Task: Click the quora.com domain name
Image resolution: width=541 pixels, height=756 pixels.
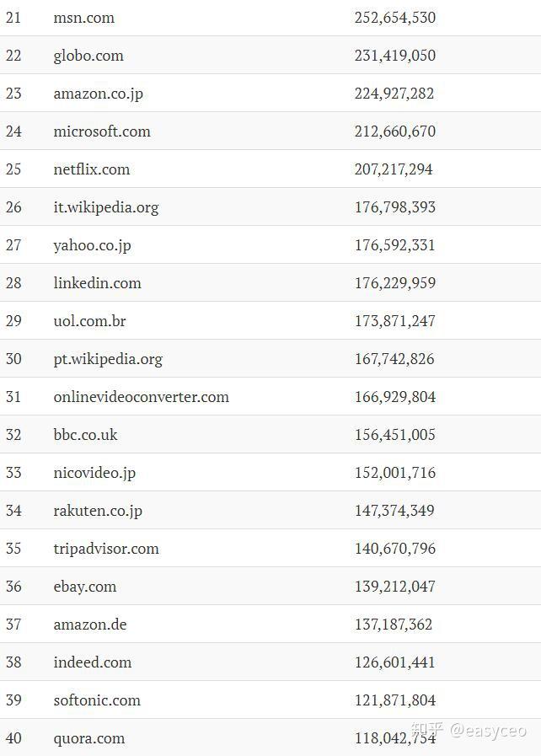Action: 89,738
